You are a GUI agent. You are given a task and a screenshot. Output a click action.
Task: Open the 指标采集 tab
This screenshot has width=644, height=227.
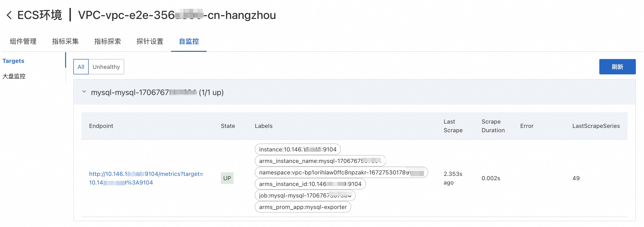point(65,42)
